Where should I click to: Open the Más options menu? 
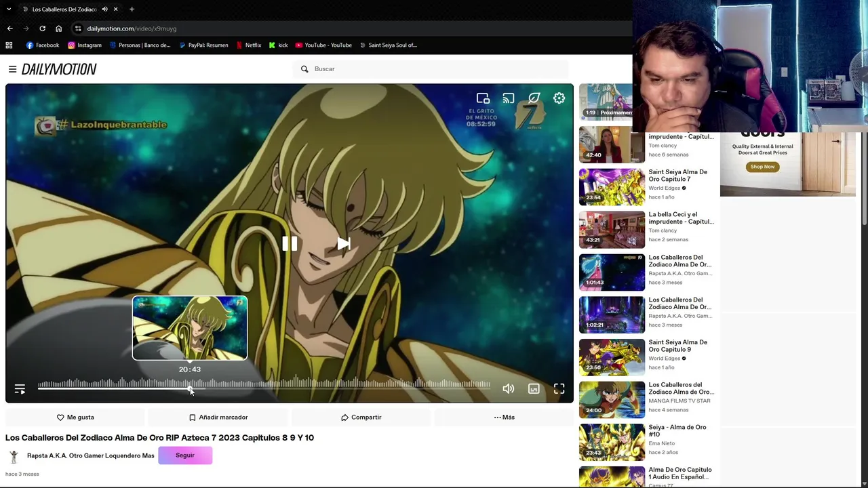[504, 418]
